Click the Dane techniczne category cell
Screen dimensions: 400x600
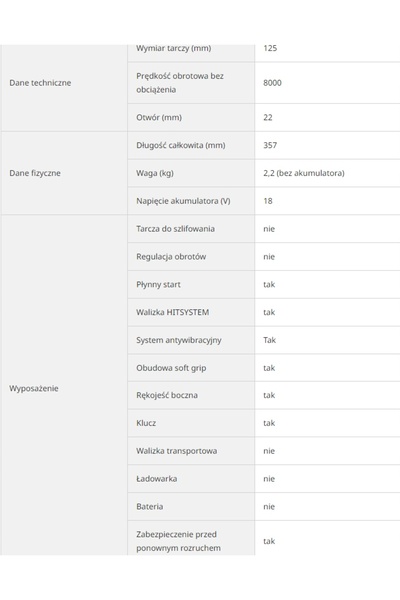[64, 88]
